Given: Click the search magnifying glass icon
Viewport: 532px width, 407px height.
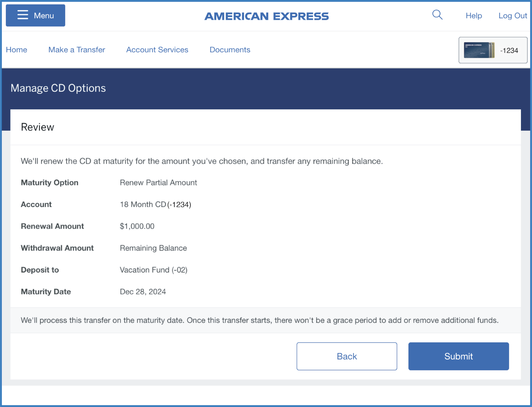Looking at the screenshot, I should [437, 15].
